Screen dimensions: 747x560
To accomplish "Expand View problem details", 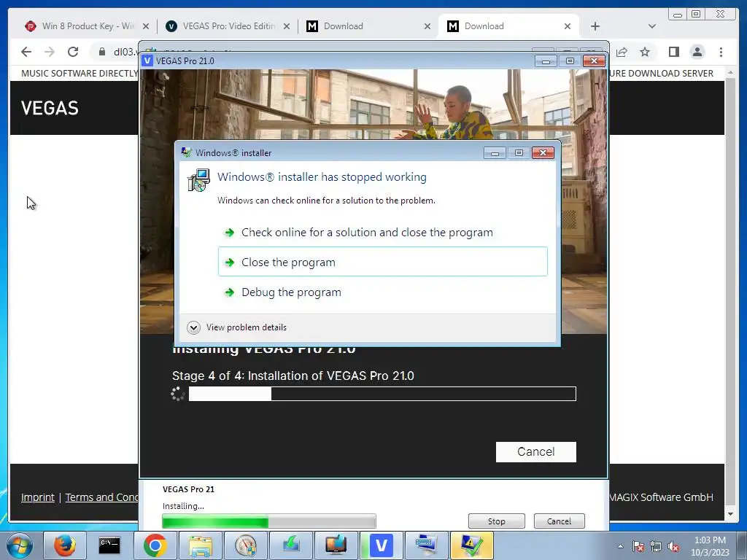I will click(x=237, y=327).
